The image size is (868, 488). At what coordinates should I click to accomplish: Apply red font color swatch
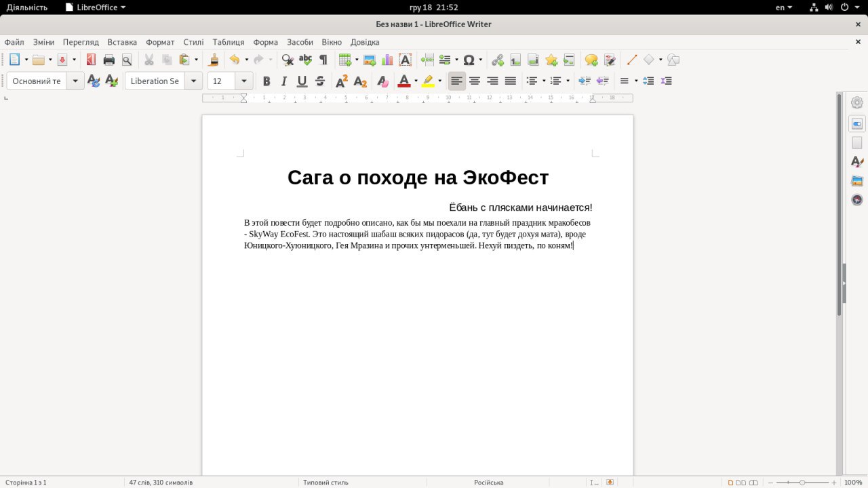[x=404, y=81]
